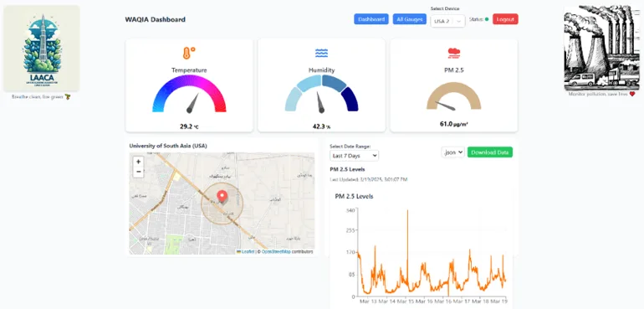Click the PM 2.5 card label
The height and width of the screenshot is (309, 644).
[x=454, y=70]
